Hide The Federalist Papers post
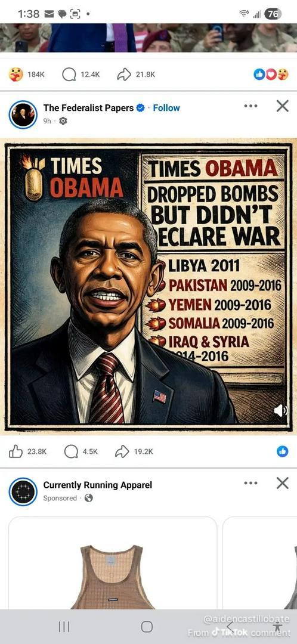The height and width of the screenshot is (644, 297). 283,106
